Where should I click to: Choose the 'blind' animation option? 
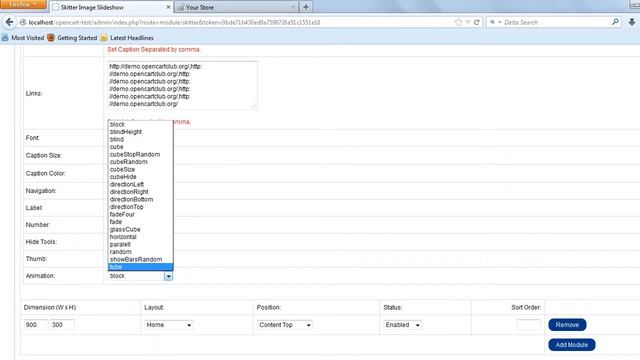pyautogui.click(x=140, y=139)
